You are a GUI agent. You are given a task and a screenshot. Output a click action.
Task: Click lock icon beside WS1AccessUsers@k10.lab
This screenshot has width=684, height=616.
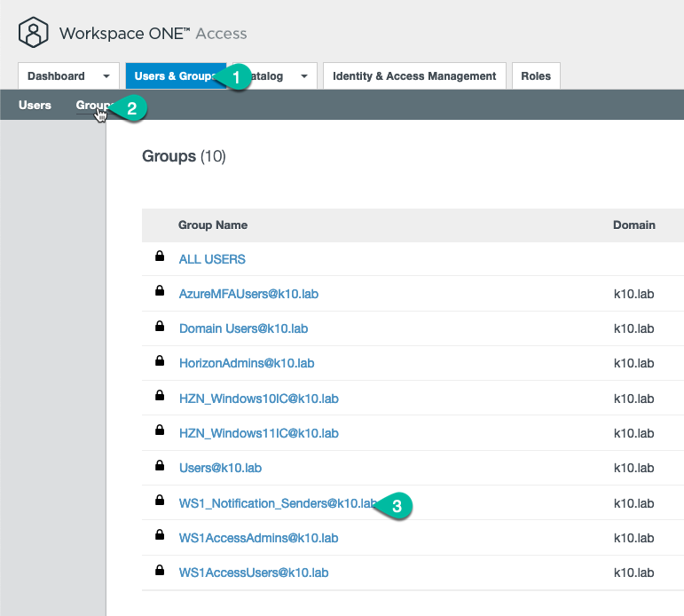pos(160,570)
